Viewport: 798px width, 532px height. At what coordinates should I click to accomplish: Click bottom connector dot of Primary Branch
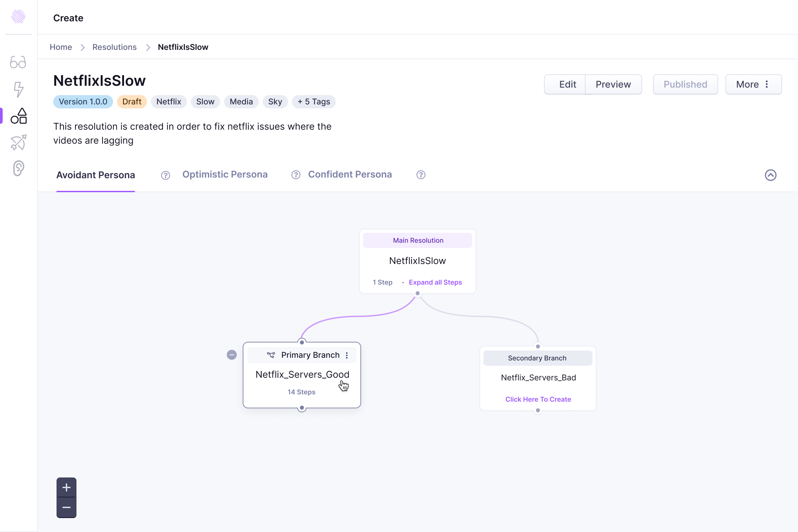pyautogui.click(x=302, y=408)
